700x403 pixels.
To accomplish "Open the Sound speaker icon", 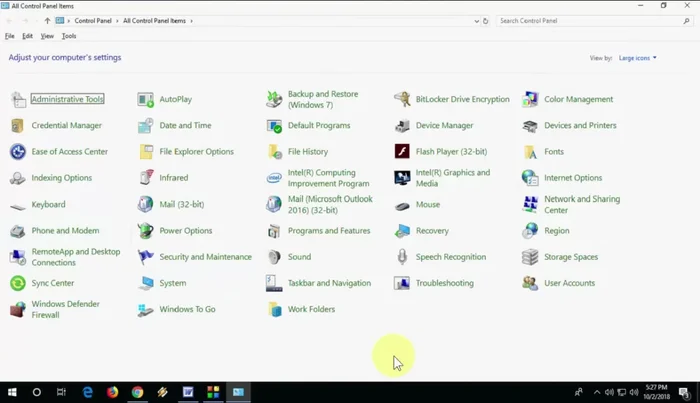I will [x=274, y=257].
